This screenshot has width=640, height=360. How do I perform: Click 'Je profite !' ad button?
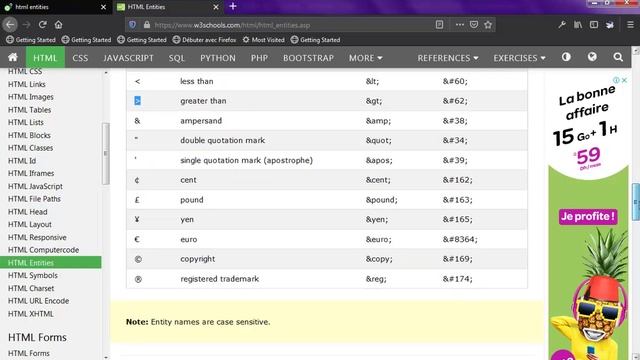588,216
